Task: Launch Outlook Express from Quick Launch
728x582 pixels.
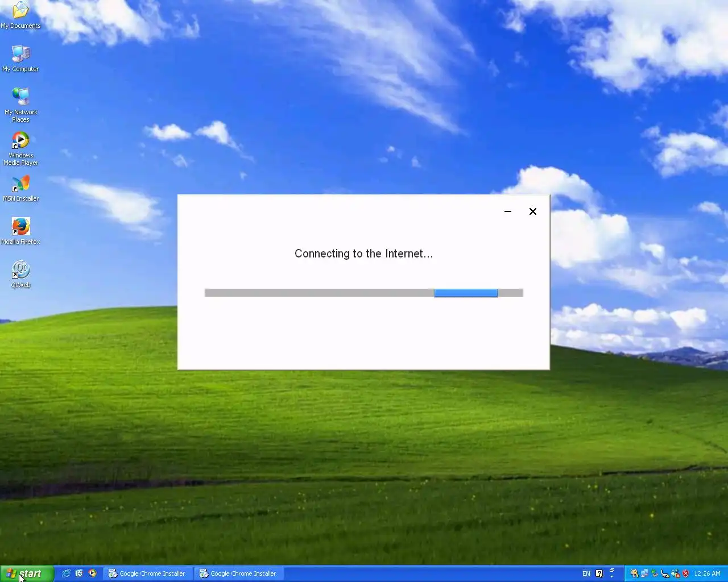Action: [x=79, y=573]
